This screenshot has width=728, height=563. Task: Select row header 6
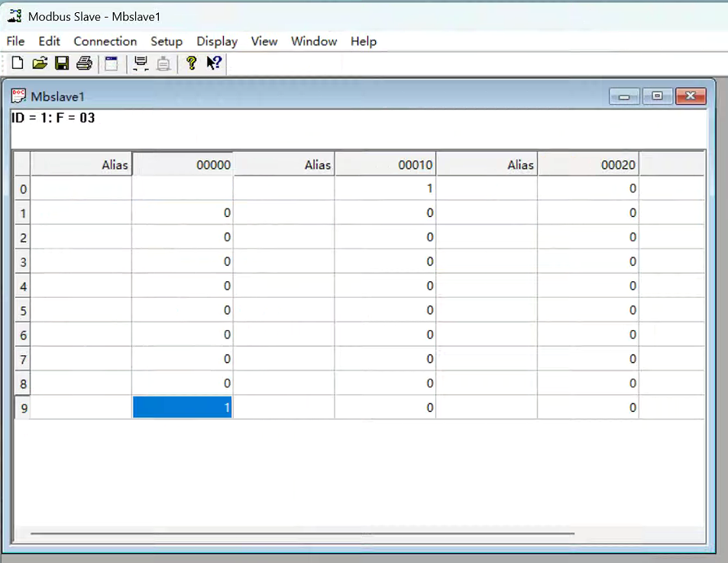point(23,335)
